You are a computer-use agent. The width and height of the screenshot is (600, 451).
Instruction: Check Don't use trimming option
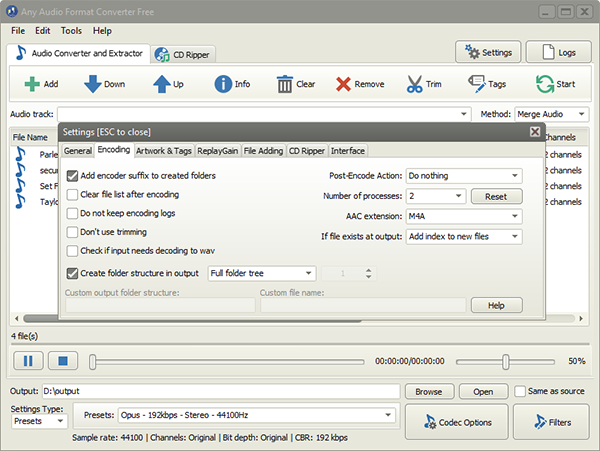pos(72,232)
